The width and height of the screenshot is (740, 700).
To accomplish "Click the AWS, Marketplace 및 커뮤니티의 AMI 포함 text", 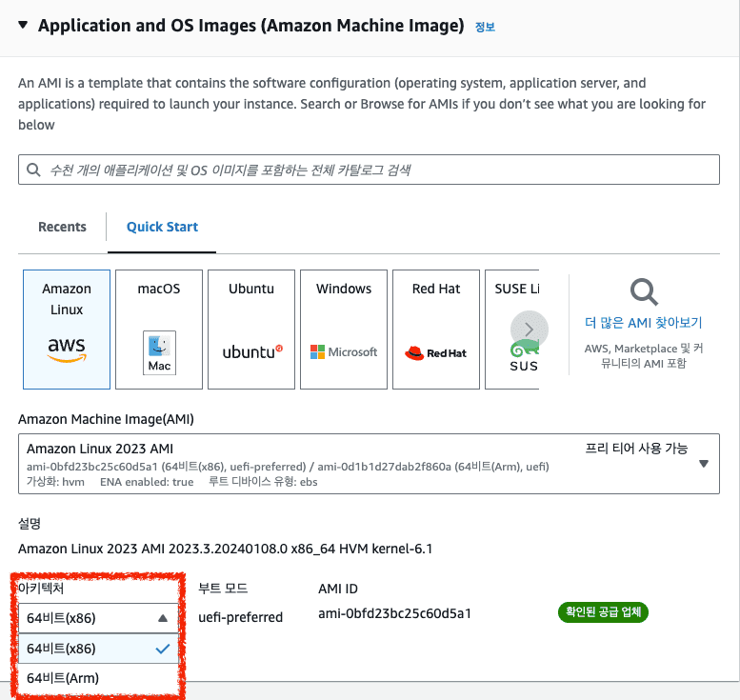I will pyautogui.click(x=643, y=356).
